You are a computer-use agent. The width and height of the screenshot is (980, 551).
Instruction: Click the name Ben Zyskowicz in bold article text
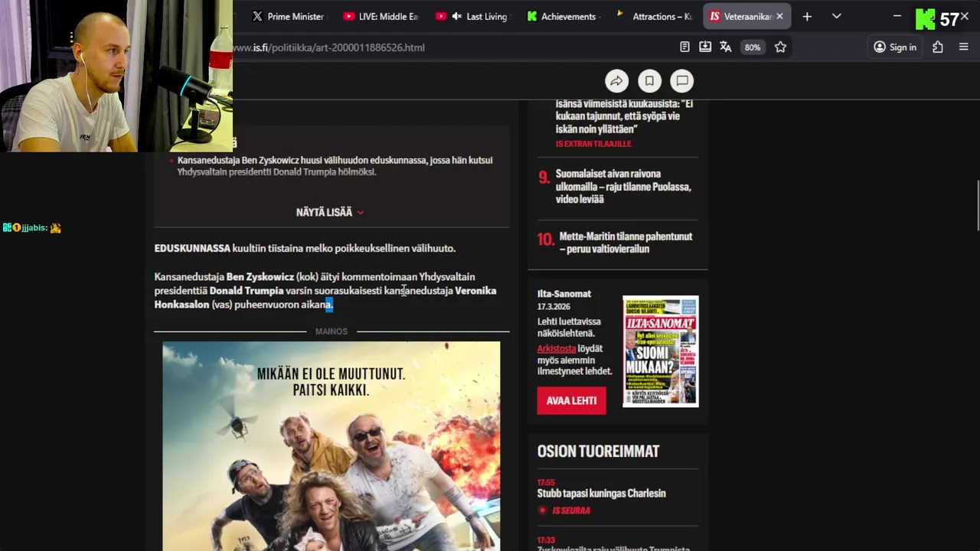coord(260,277)
